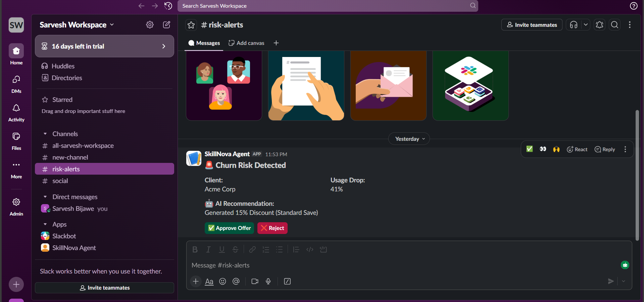This screenshot has height=302, width=644.
Task: Open the More sidebar menu
Action: click(16, 170)
